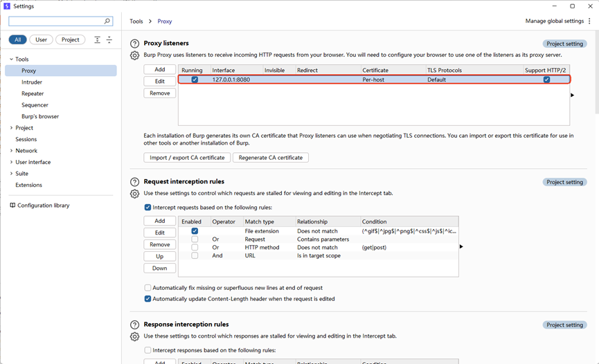The image size is (599, 364).
Task: Open Burp's browser settings
Action: 40,116
